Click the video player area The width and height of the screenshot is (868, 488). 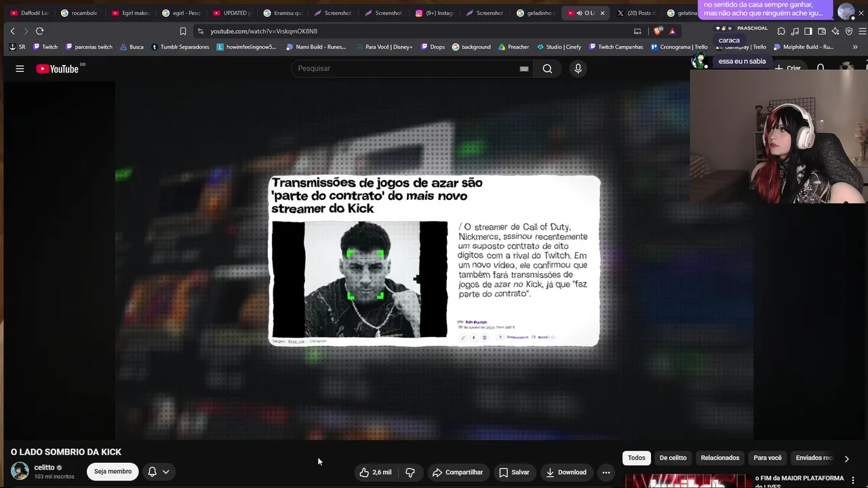coord(434,261)
